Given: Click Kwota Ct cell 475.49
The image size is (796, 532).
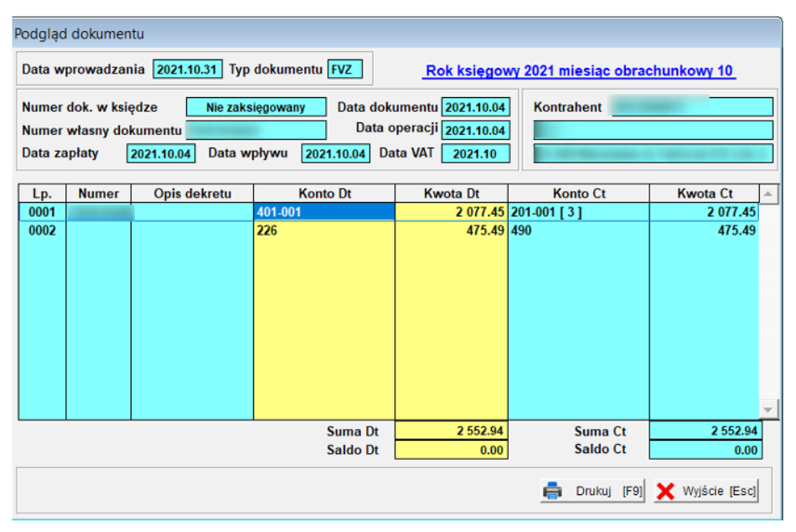Looking at the screenshot, I should (x=704, y=230).
